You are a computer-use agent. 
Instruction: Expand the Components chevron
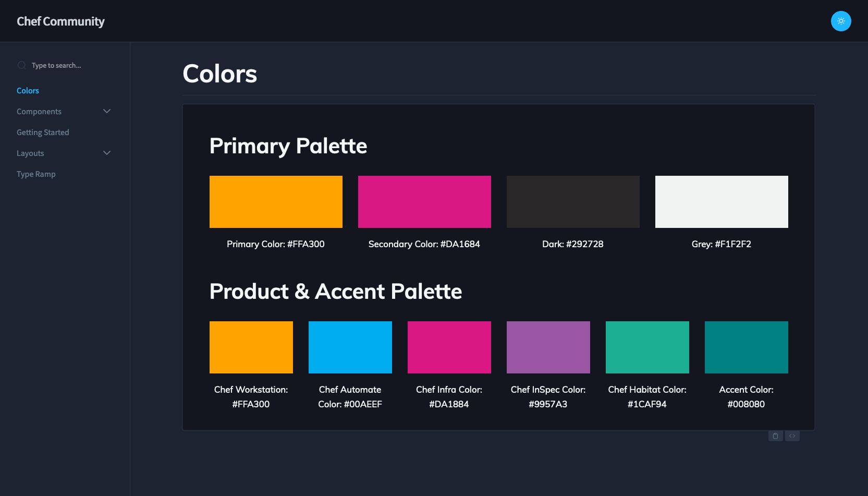click(107, 111)
